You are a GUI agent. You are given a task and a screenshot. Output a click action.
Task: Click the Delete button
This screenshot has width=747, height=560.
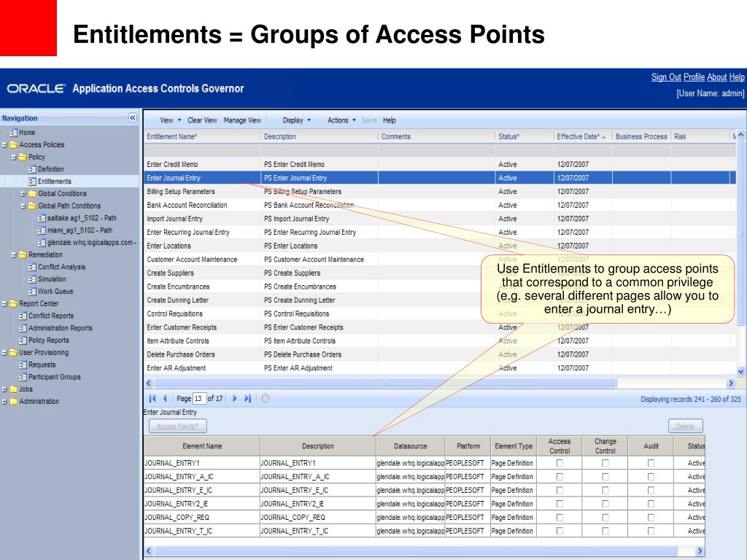click(x=686, y=426)
